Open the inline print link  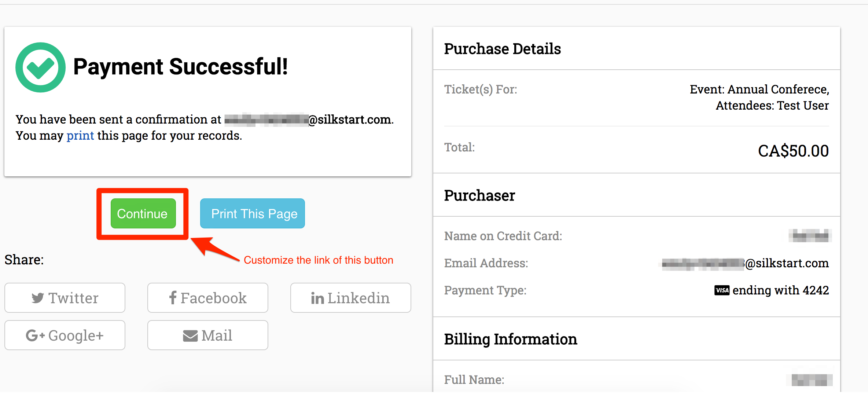click(x=80, y=136)
